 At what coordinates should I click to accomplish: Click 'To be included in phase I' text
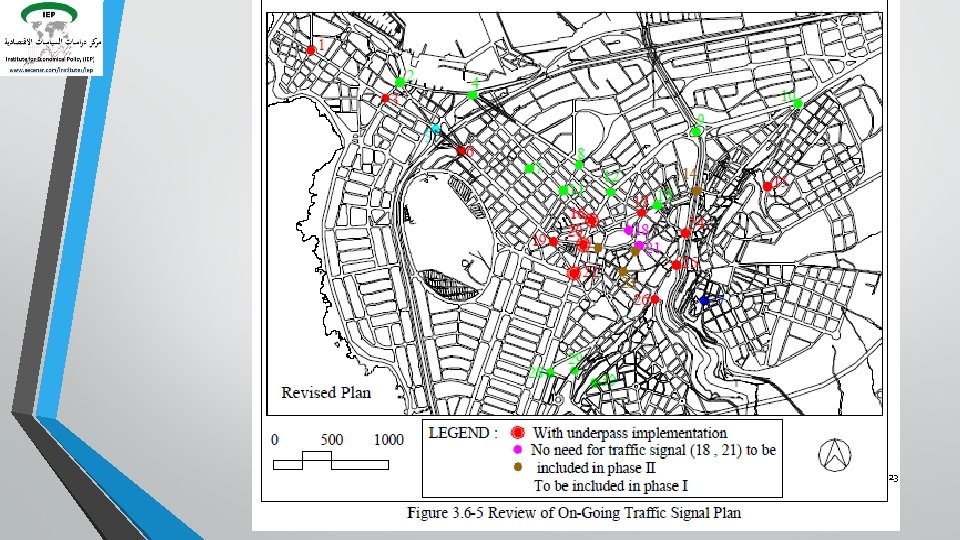pos(611,486)
